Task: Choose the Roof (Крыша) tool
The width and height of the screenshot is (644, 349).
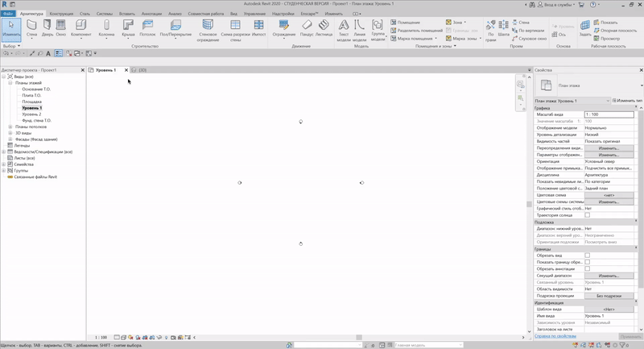Action: (x=128, y=29)
